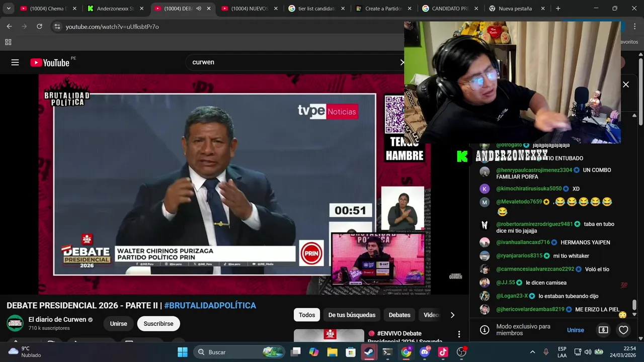The image size is (644, 362).
Task: Open @jhericovelardeambas8219 chat author name
Action: (530, 309)
